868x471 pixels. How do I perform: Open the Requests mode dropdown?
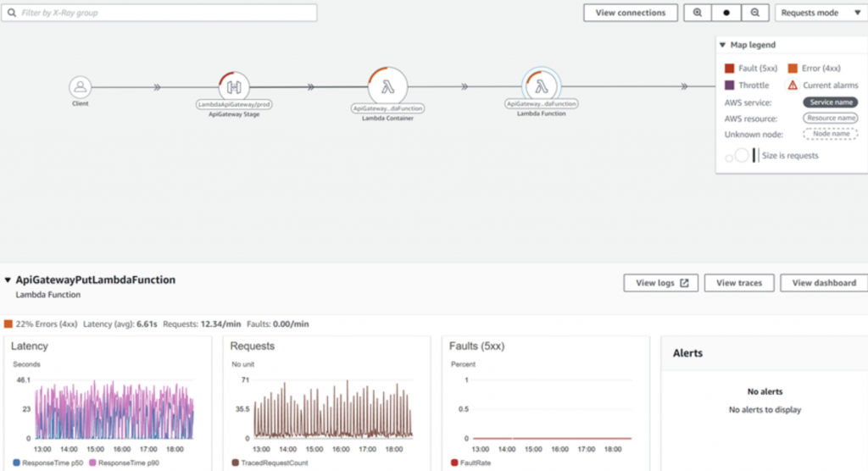click(821, 13)
